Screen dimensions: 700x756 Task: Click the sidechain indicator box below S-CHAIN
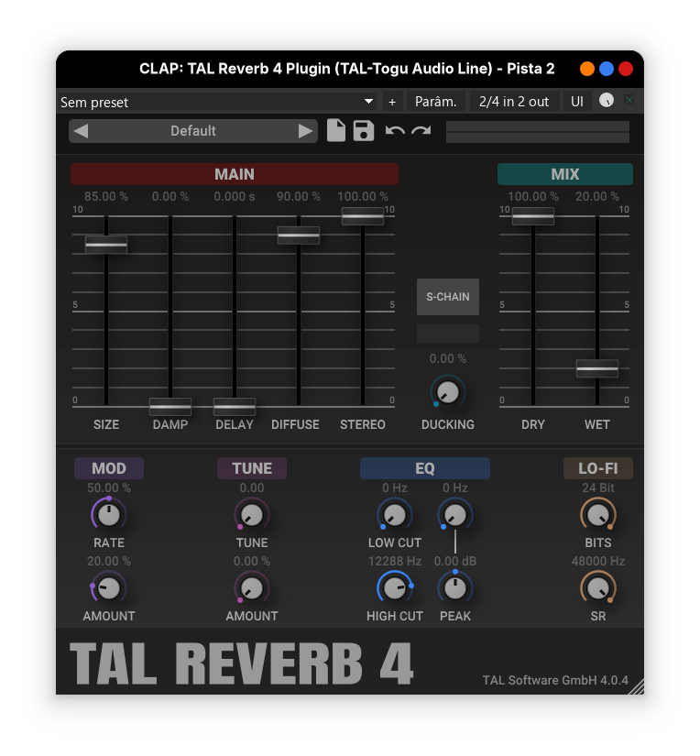(x=448, y=334)
